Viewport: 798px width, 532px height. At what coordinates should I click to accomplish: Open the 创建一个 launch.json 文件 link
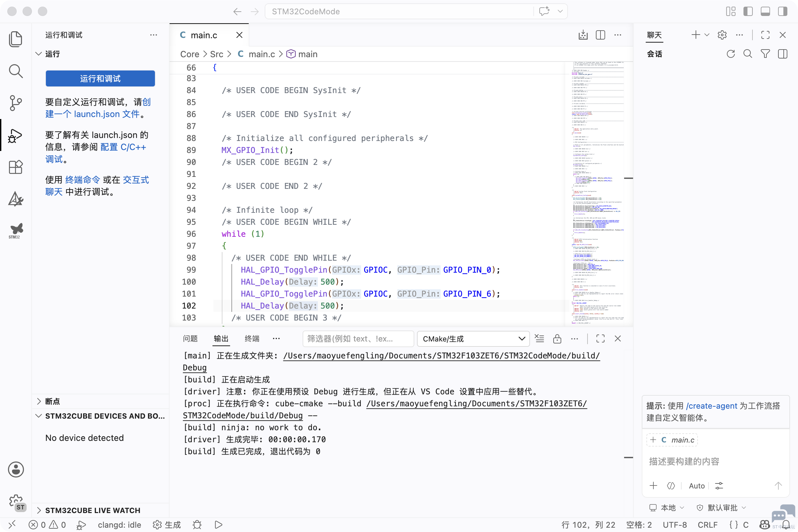point(98,108)
